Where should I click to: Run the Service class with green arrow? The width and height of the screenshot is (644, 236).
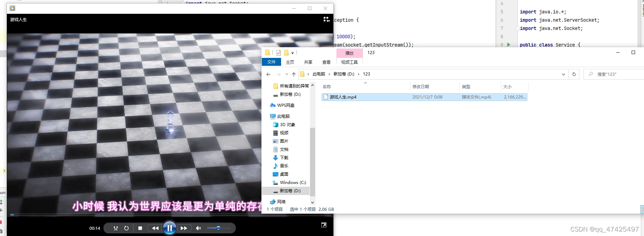coord(509,45)
